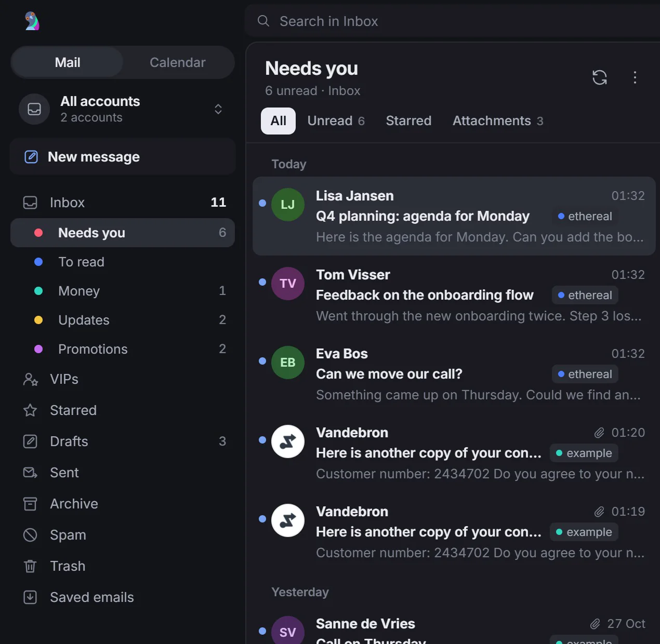Click the parrot app logo
The height and width of the screenshot is (644, 660).
pyautogui.click(x=32, y=21)
